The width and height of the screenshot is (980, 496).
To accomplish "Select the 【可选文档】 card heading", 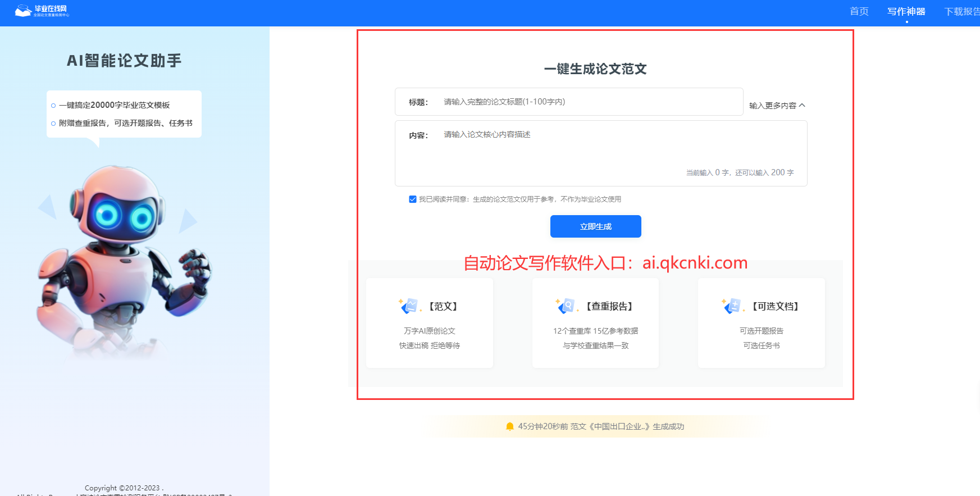I will point(776,306).
